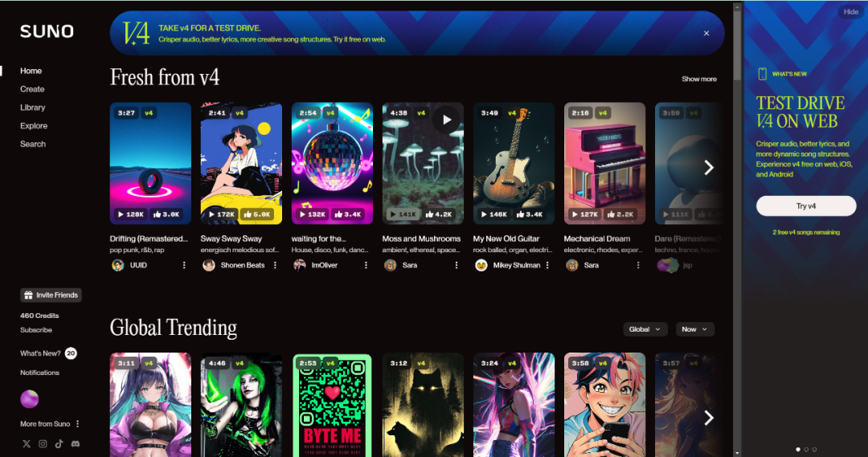The width and height of the screenshot is (868, 457).
Task: Open options menu for ImOliver's song
Action: (x=366, y=265)
